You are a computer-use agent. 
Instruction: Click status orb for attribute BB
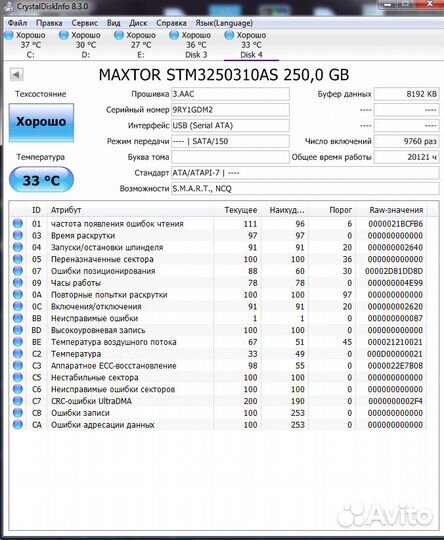18,318
